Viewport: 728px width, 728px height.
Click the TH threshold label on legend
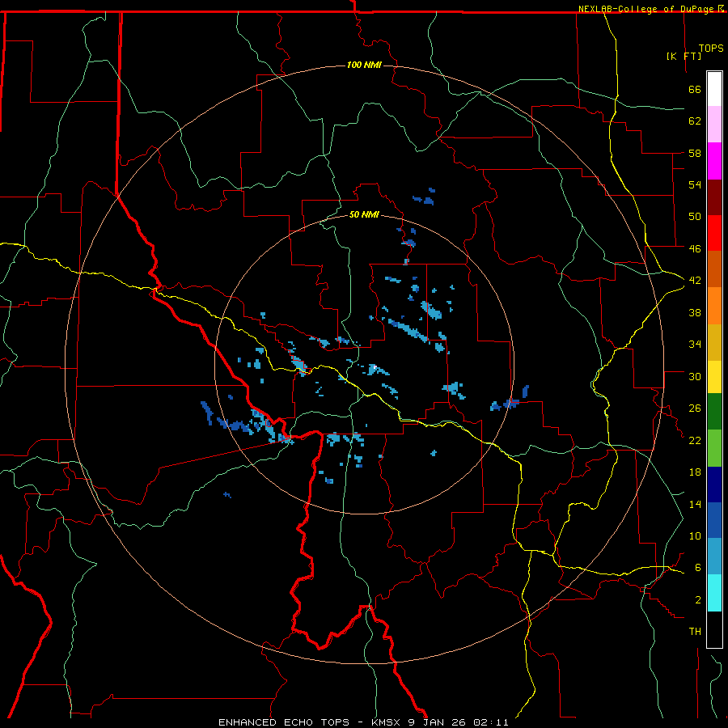(695, 632)
